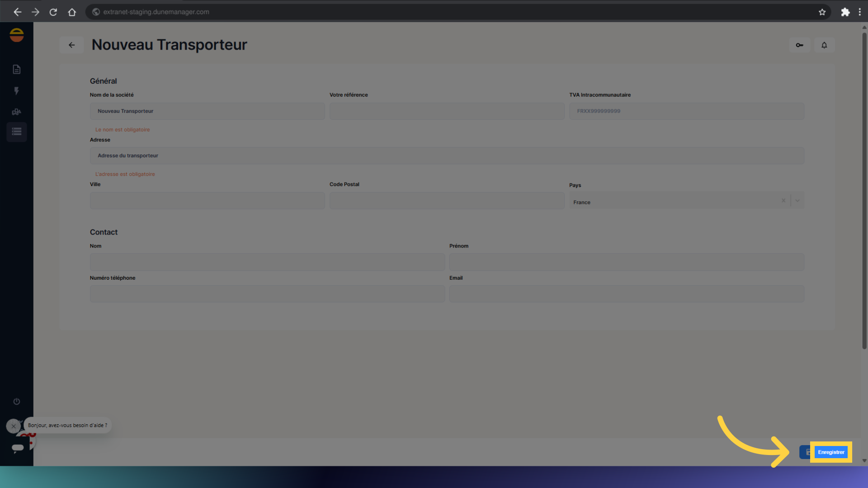Click the Code Postal input
This screenshot has height=488, width=868.
[447, 201]
